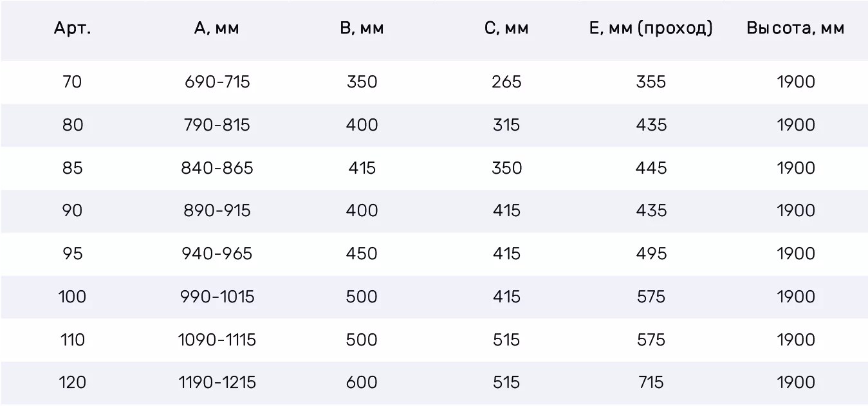Click the "Арт." column header
The height and width of the screenshot is (406, 868).
pos(72,29)
